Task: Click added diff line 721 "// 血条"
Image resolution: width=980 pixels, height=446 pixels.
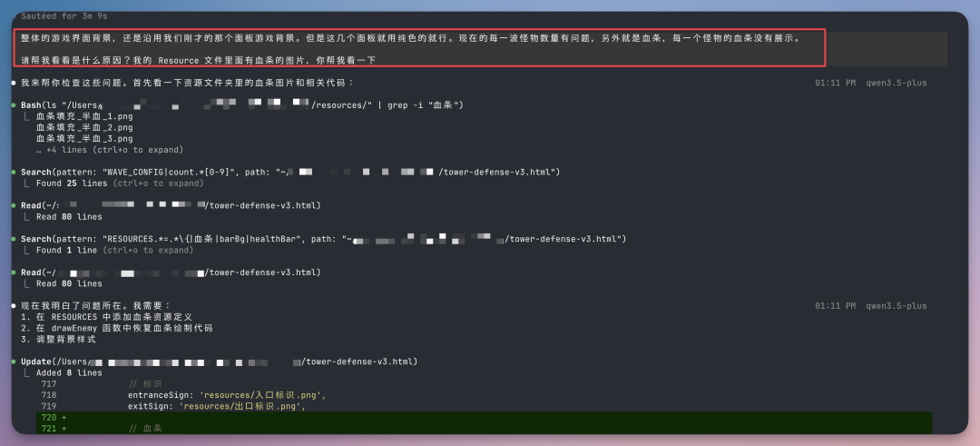Action: 485,429
